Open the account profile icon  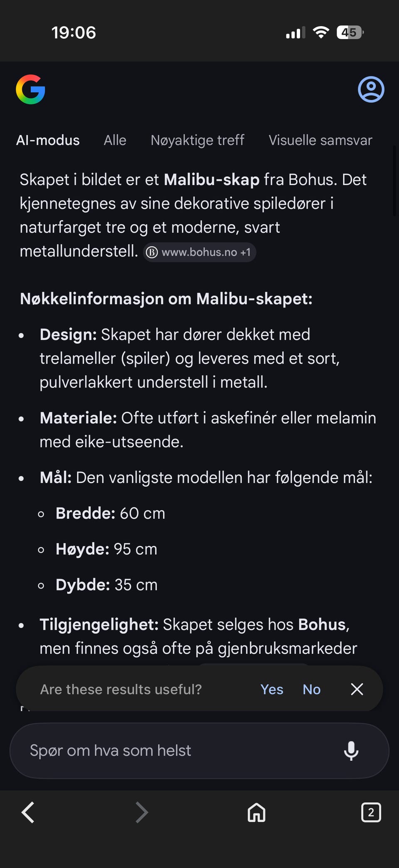coord(370,89)
